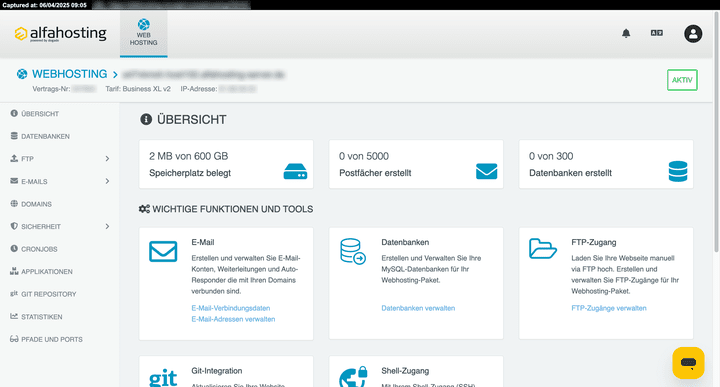Open E-Mail-Adressen verwalten link

[233, 319]
